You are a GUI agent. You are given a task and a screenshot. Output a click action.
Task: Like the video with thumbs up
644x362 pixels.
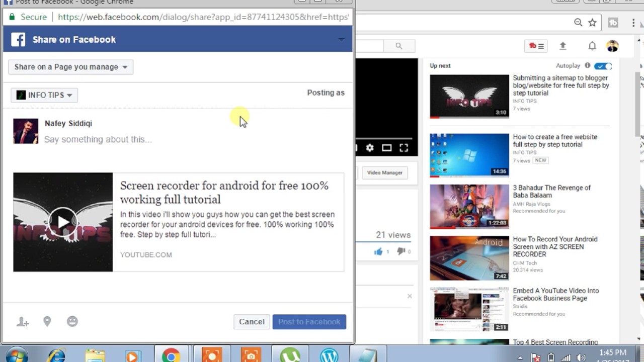click(x=378, y=251)
